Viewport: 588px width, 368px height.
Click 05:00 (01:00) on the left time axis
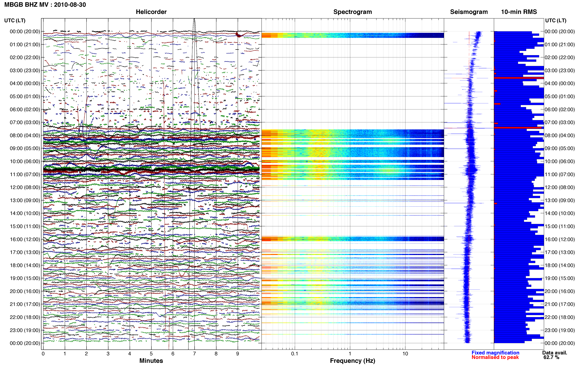click(25, 96)
